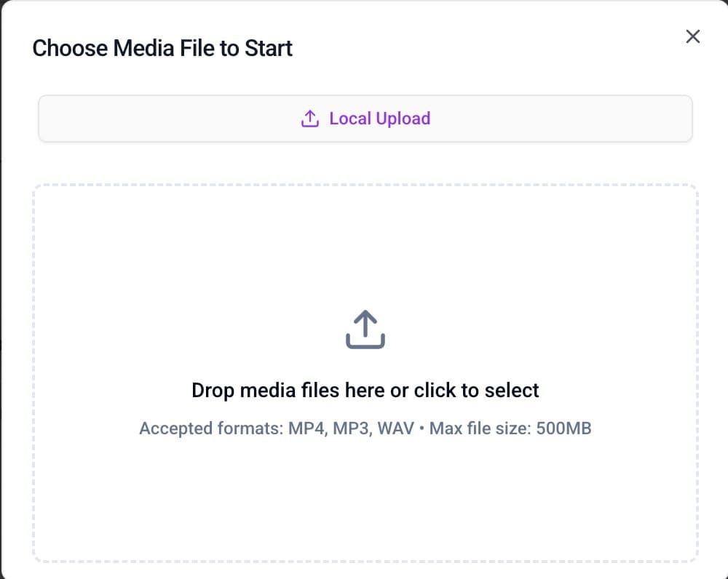Click the "MP3" format in the hint

pos(351,428)
